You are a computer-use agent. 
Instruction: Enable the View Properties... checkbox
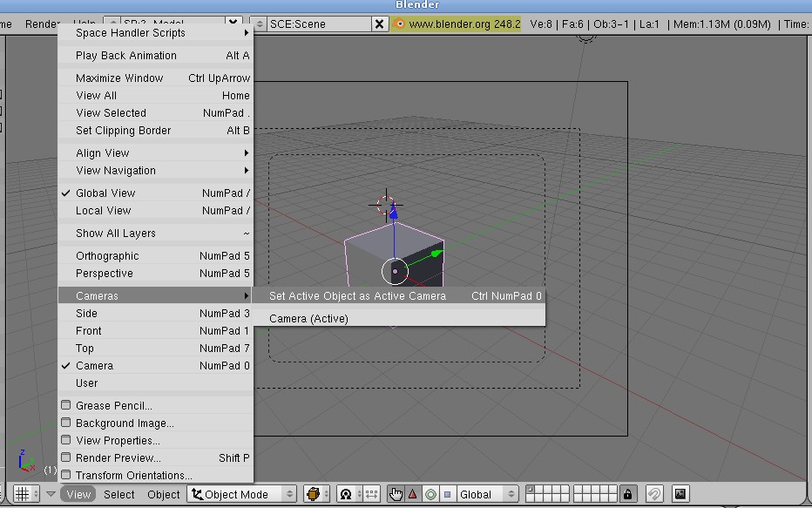click(65, 440)
